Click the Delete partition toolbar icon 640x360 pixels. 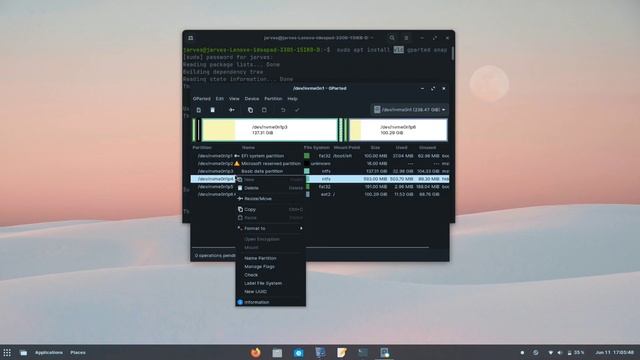click(212, 110)
